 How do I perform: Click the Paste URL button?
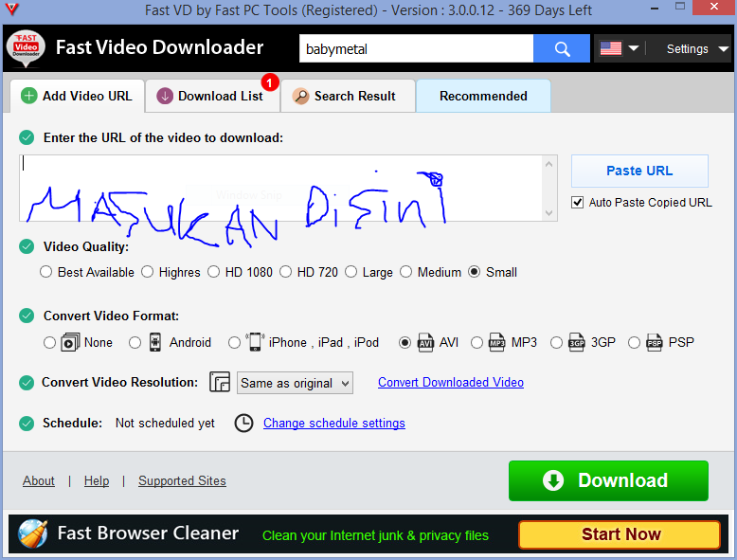(x=639, y=171)
